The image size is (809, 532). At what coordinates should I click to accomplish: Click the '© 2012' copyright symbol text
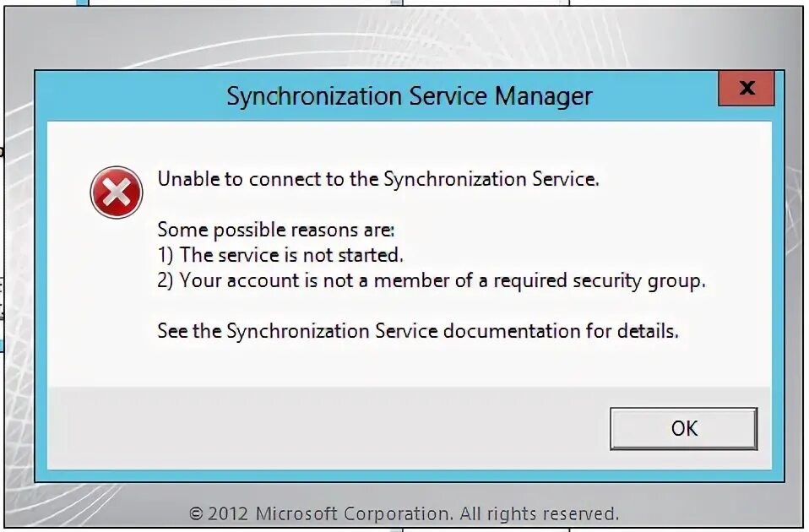[219, 513]
